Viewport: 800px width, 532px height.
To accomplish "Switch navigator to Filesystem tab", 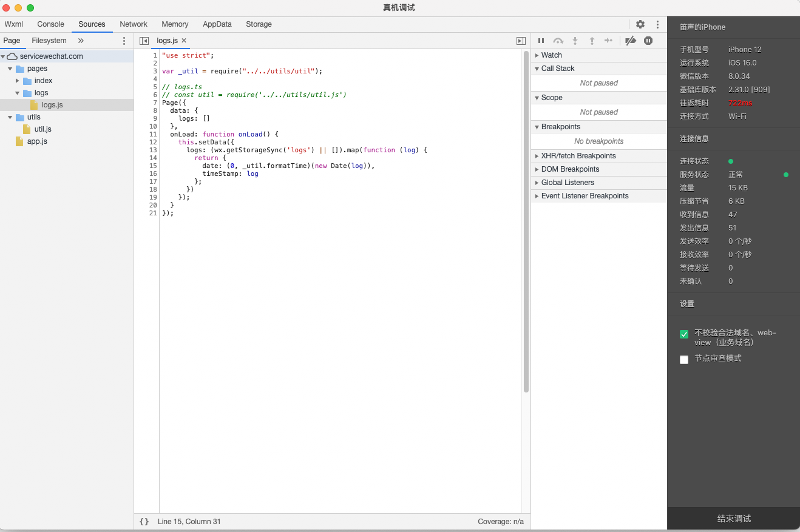I will [x=49, y=41].
